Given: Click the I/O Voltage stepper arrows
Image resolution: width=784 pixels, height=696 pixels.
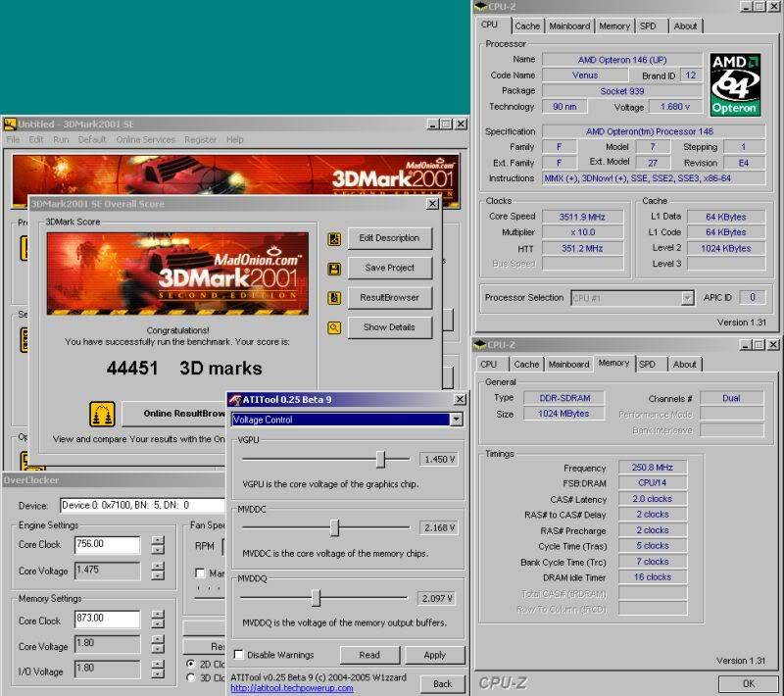Looking at the screenshot, I should [x=158, y=669].
